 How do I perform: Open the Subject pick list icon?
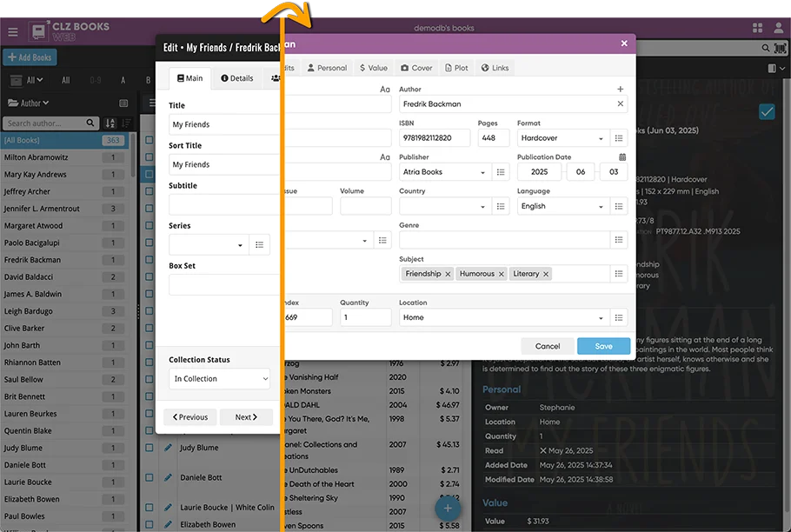click(x=619, y=274)
